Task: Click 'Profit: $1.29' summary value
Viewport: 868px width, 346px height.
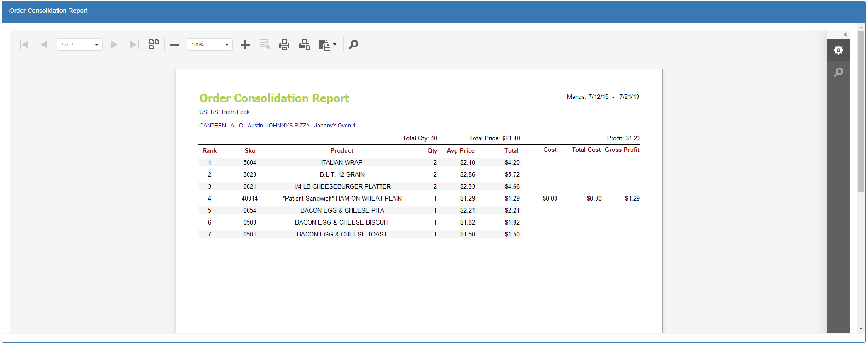Action: coord(623,138)
